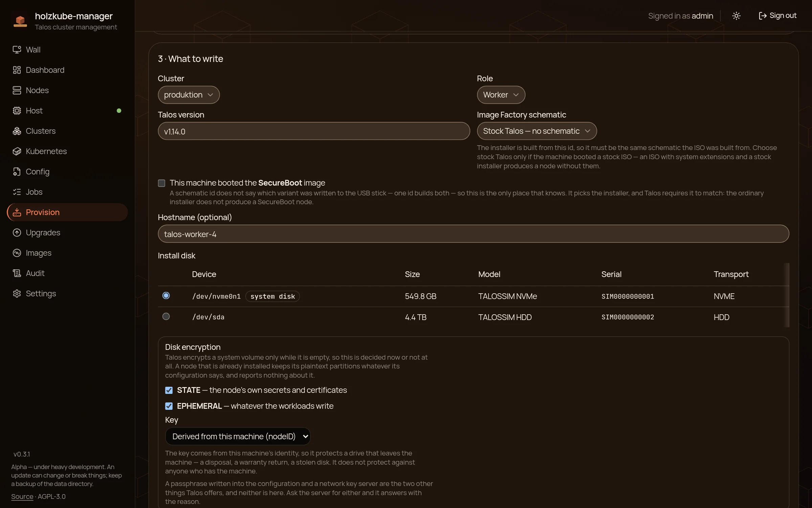The width and height of the screenshot is (812, 508).
Task: Open the Nodes section
Action: [x=67, y=90]
